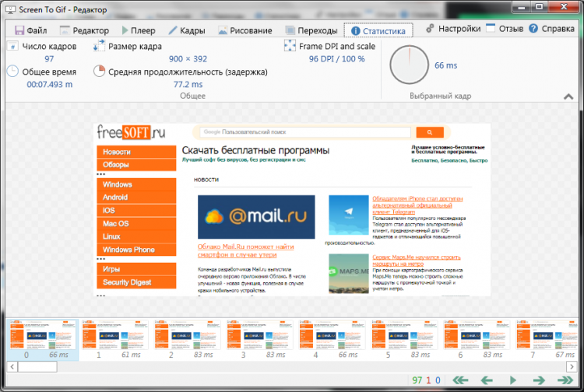
Task: Play the animation preview
Action: point(513,380)
